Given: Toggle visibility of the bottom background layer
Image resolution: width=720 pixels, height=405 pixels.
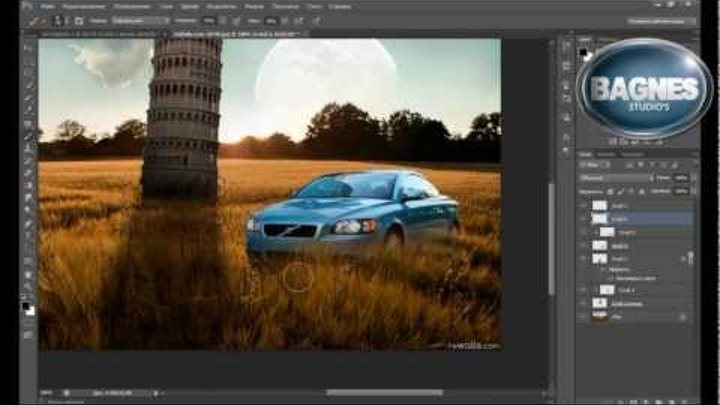Looking at the screenshot, I should pos(584,316).
